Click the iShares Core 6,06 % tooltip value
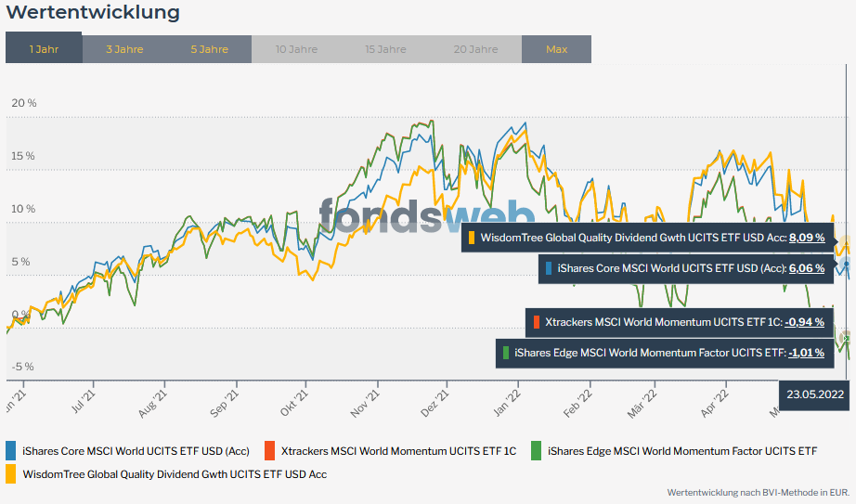856x504 pixels. pos(806,268)
